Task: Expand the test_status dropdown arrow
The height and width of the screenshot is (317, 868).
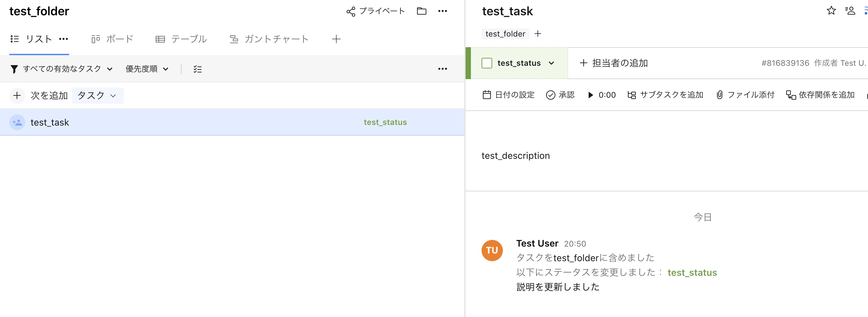Action: (x=551, y=63)
